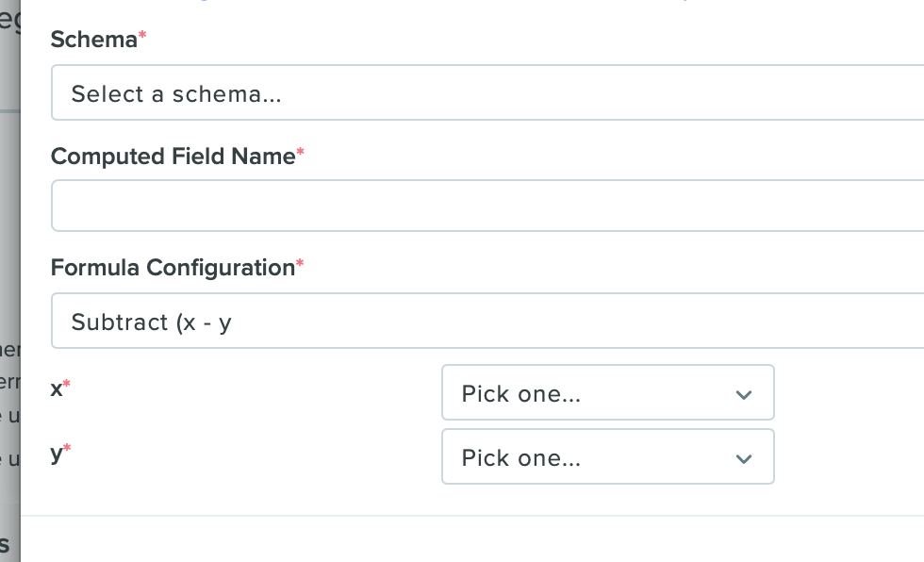This screenshot has width=924, height=562.
Task: Click the red asterisk next to Schema
Action: [143, 36]
